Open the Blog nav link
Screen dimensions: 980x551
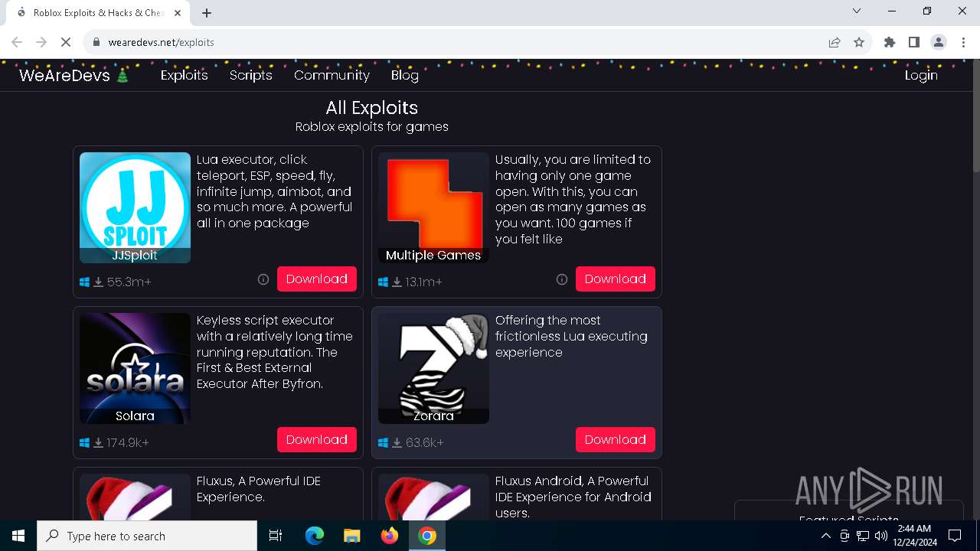[405, 75]
